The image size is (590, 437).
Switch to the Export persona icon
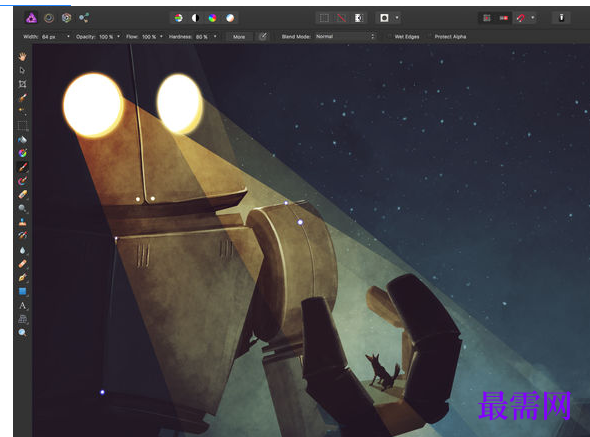click(84, 18)
